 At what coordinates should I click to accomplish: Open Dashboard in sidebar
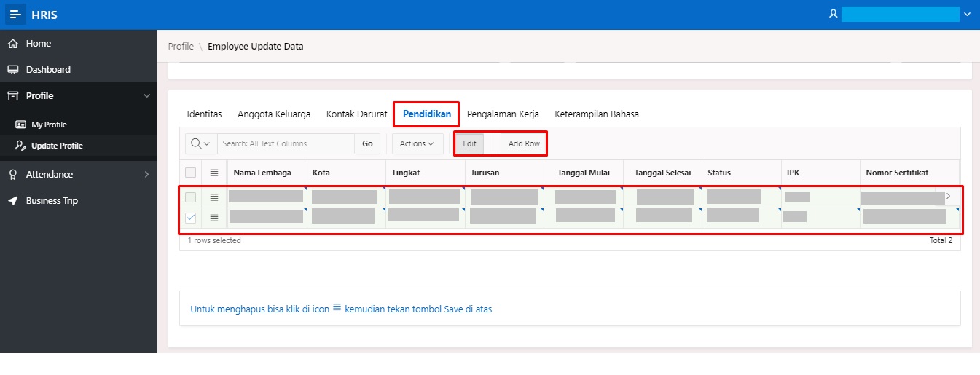pos(48,70)
